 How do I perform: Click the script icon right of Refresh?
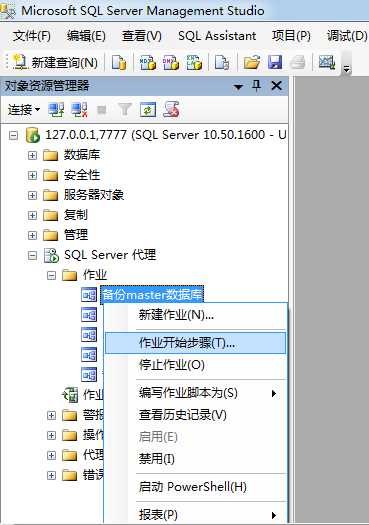(x=171, y=109)
